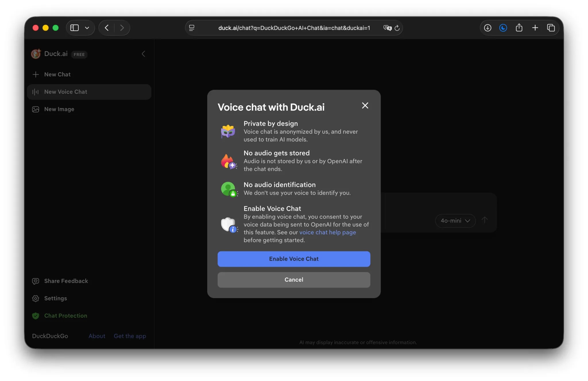
Task: Toggle the browser sidebar
Action: pos(74,28)
